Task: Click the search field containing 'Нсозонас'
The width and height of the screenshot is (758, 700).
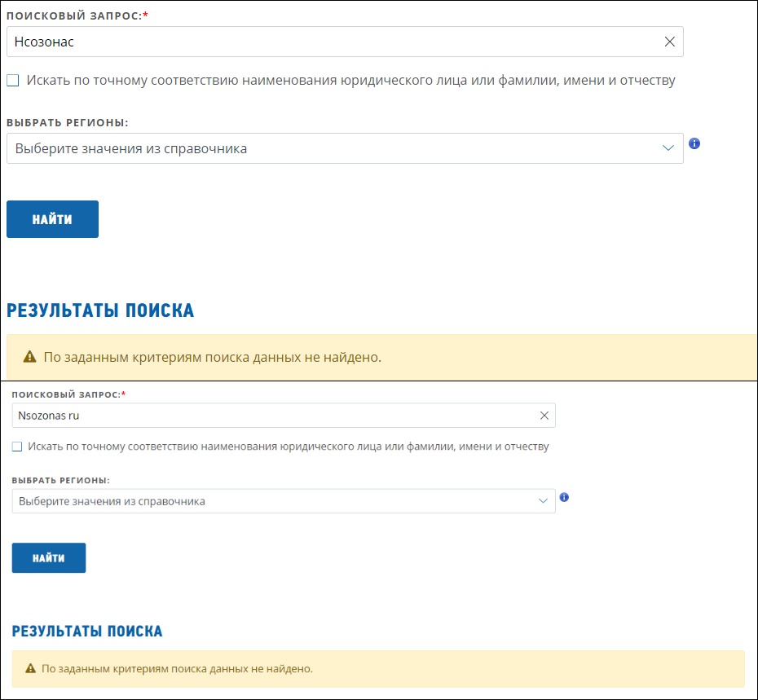Action: 345,42
